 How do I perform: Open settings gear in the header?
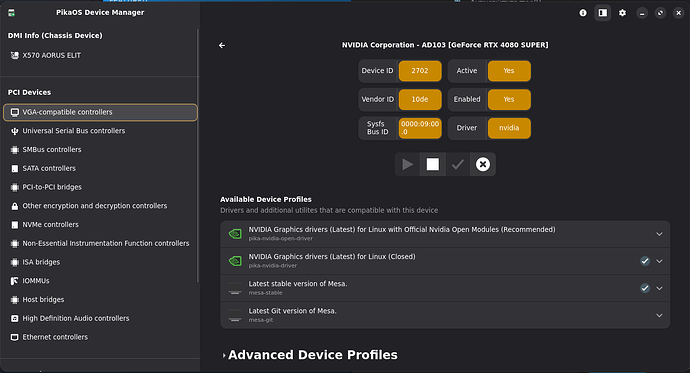click(x=622, y=13)
